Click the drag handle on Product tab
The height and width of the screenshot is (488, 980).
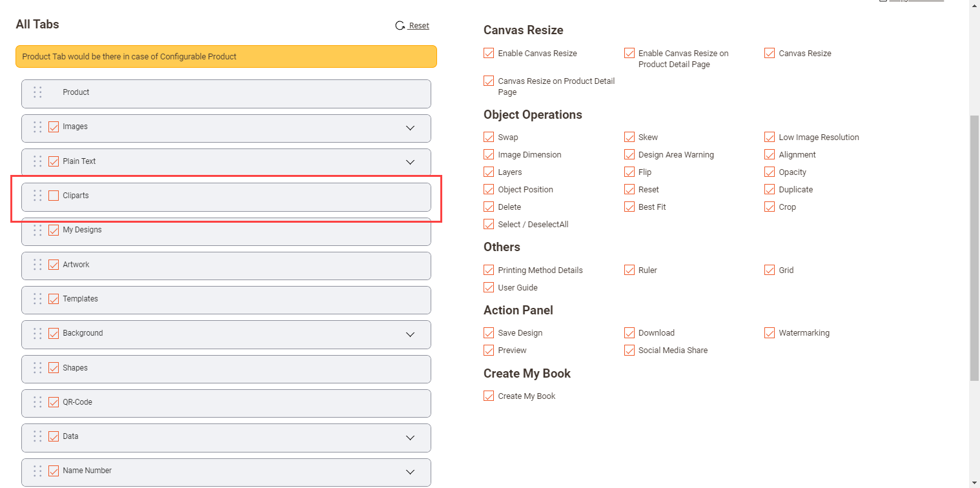tap(37, 92)
